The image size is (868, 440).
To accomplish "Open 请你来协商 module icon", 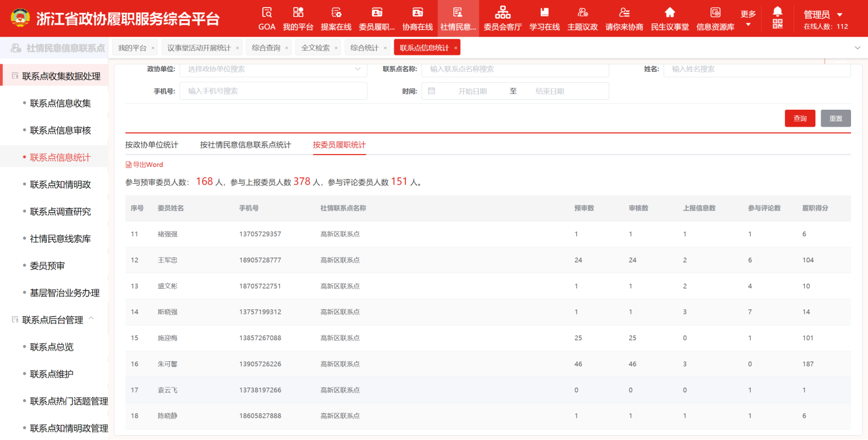I will pyautogui.click(x=624, y=12).
